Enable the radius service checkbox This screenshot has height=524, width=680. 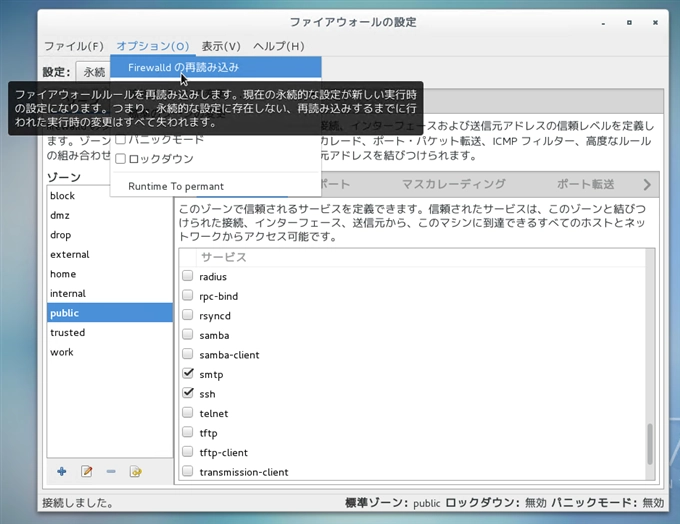(x=187, y=276)
